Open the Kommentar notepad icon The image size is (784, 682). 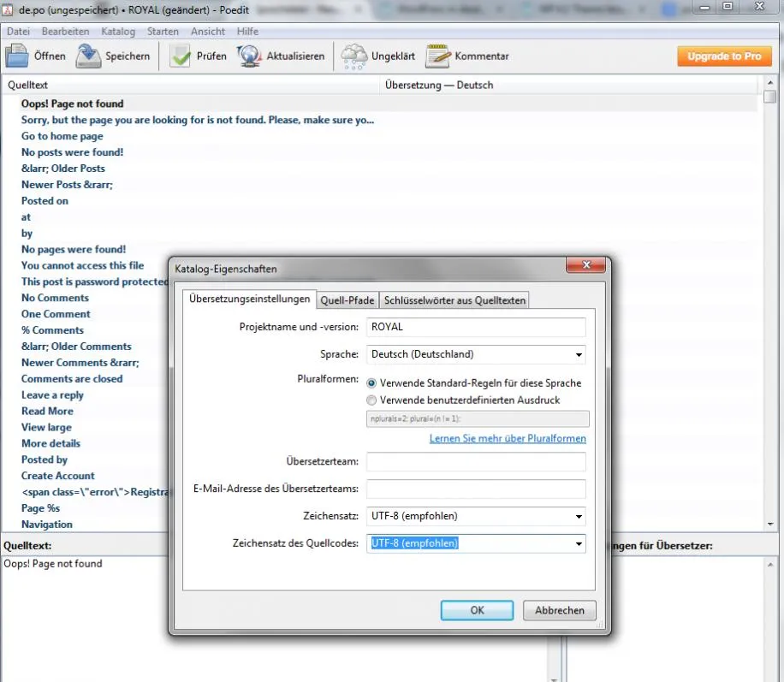click(438, 56)
